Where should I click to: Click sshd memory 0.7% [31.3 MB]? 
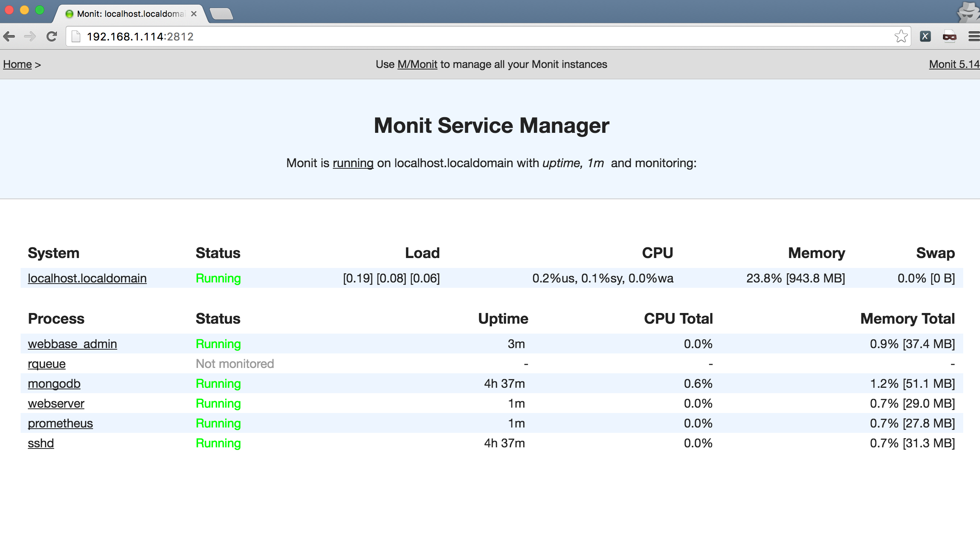pyautogui.click(x=912, y=443)
